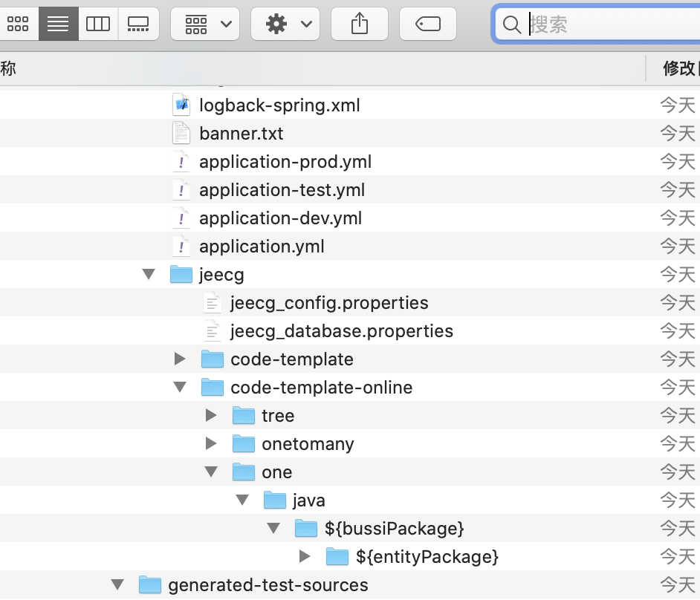Select the file name application-dev.yml
The height and width of the screenshot is (600, 700).
[280, 218]
